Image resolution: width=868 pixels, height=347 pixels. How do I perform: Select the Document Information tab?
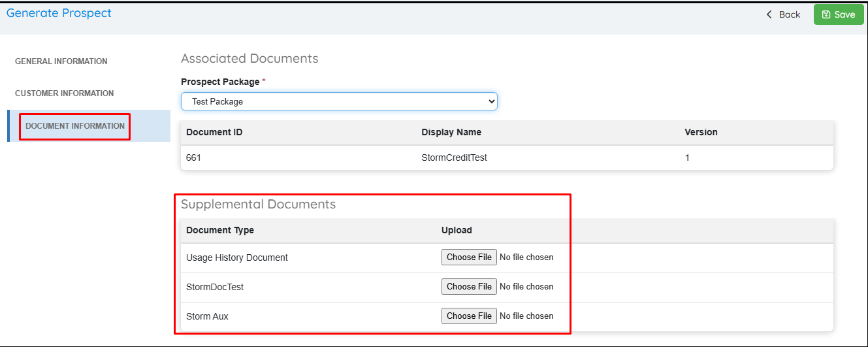(x=75, y=126)
